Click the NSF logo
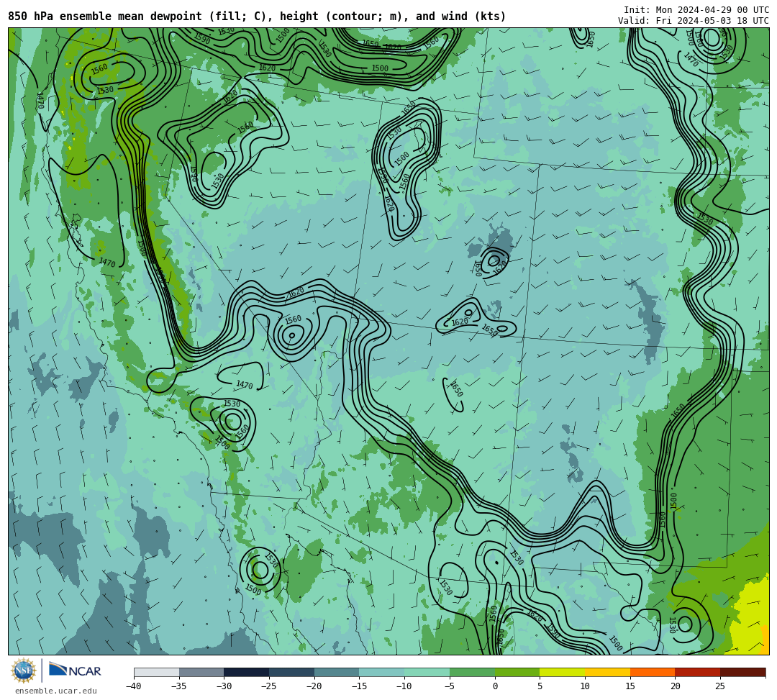Image resolution: width=777 pixels, height=700 pixels. pos(24,671)
